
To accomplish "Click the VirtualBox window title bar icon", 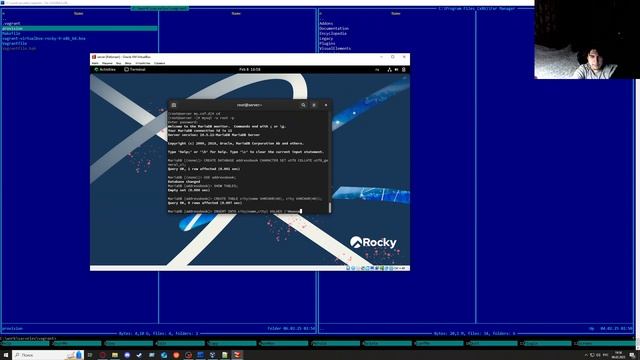I will coord(94,57).
